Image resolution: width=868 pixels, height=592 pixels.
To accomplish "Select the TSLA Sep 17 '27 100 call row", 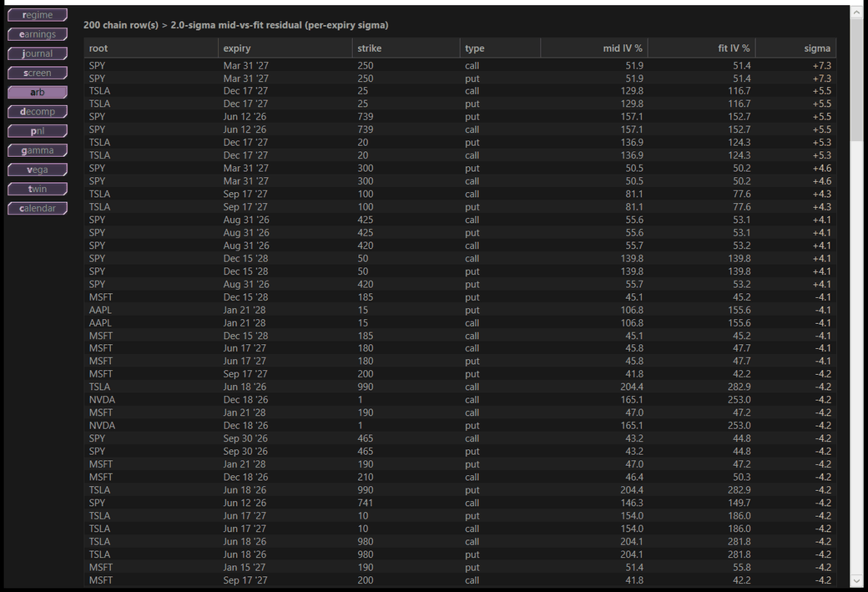I will click(x=460, y=194).
